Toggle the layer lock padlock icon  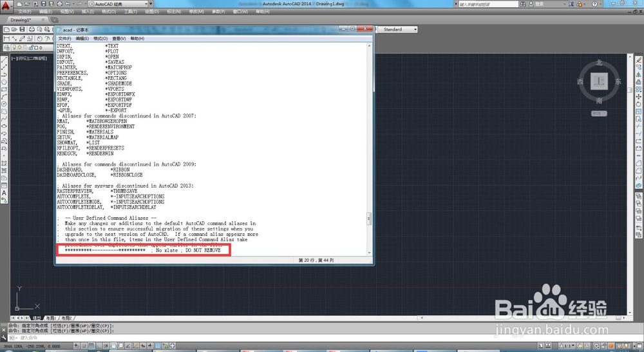click(x=31, y=47)
